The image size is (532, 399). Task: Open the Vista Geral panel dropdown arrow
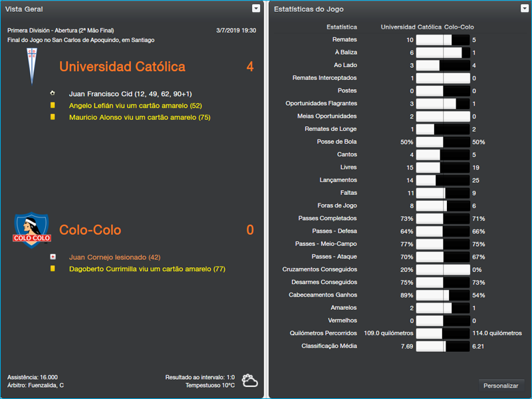(255, 9)
